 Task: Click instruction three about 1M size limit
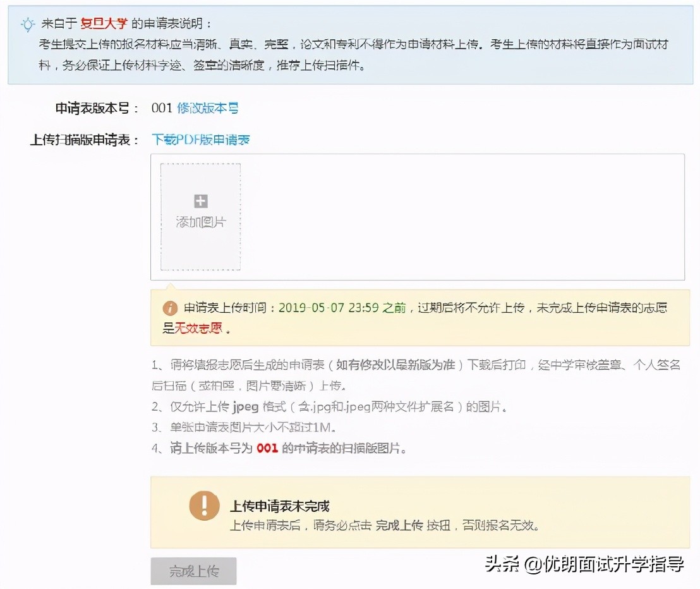pos(244,427)
